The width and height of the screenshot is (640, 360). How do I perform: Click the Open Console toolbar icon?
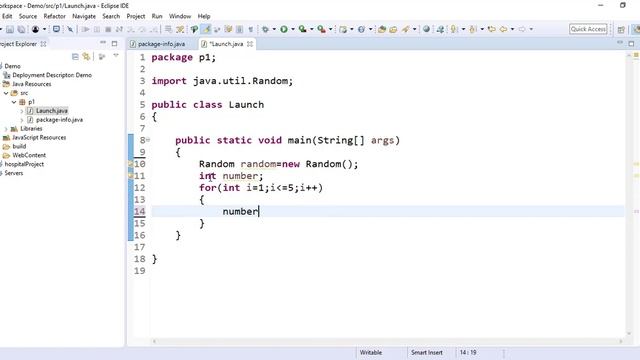pyautogui.click(x=56, y=29)
